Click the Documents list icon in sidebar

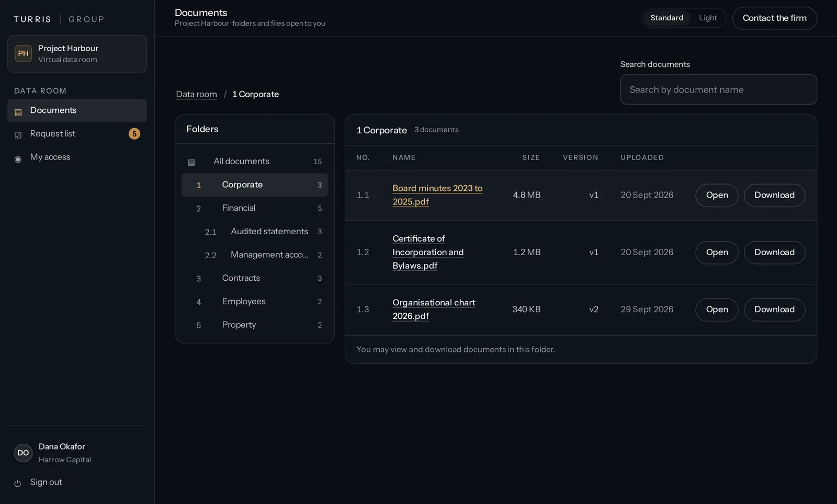(x=18, y=112)
